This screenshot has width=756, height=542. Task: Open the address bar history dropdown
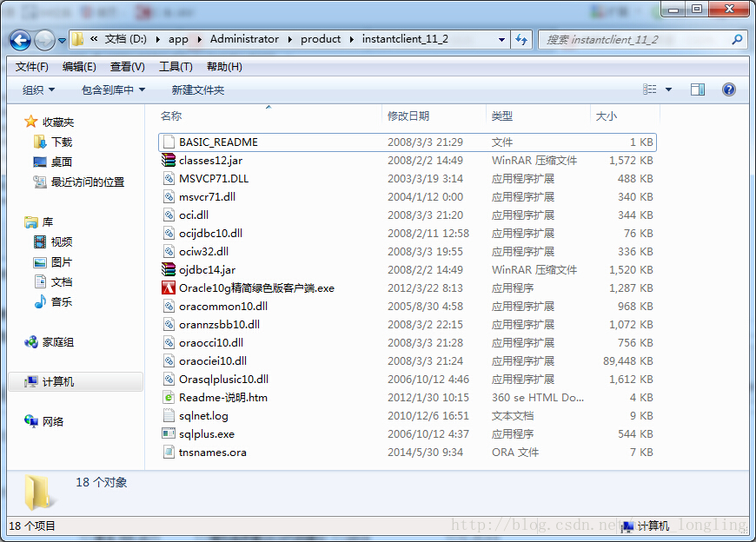pyautogui.click(x=501, y=39)
